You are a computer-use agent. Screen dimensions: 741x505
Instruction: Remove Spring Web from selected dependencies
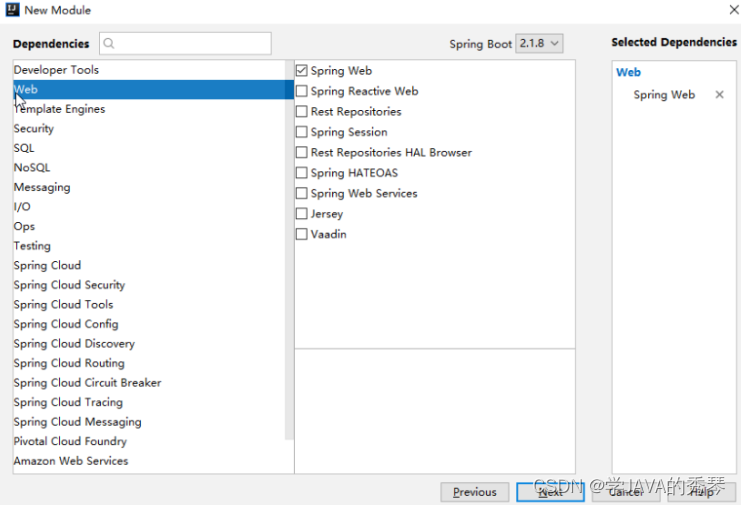pyautogui.click(x=719, y=94)
